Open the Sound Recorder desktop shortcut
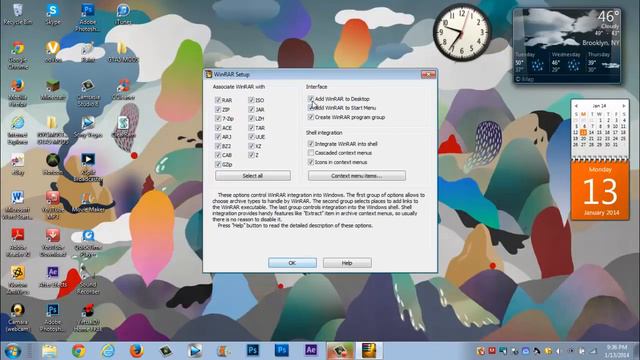This screenshot has height=360, width=640. [x=88, y=280]
